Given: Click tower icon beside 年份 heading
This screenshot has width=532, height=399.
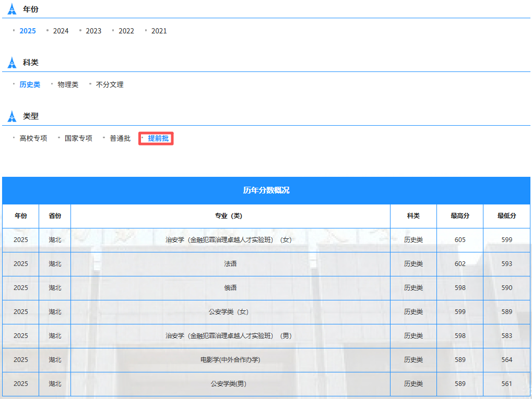Looking at the screenshot, I should point(12,9).
